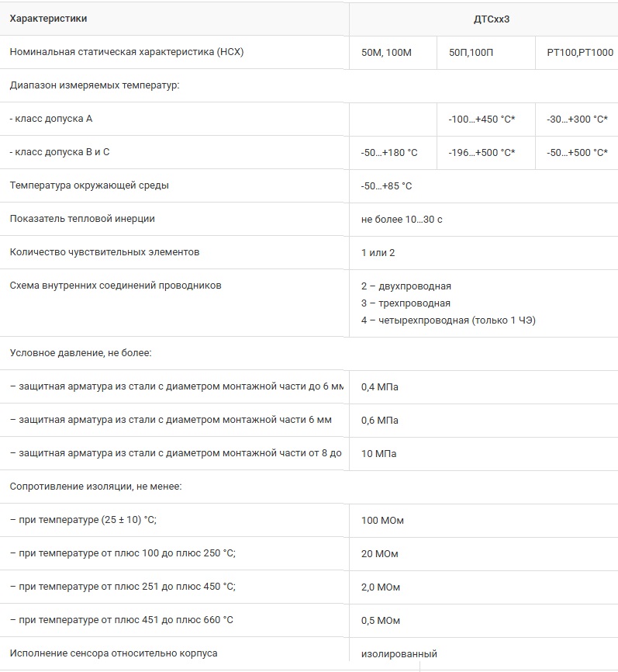Select the "50М, 100М" cell
Image resolution: width=618 pixels, height=672 pixels.
(x=385, y=53)
